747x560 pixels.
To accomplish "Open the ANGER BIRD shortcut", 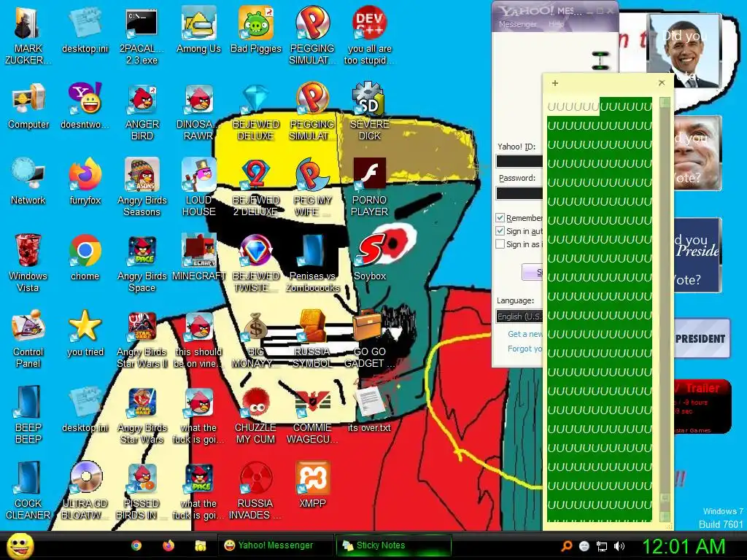I will 142,111.
